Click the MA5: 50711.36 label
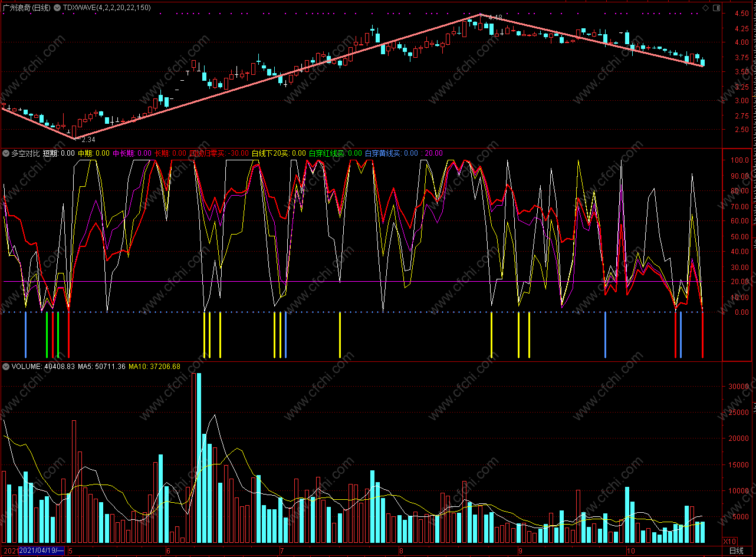The width and height of the screenshot is (756, 557). (101, 366)
